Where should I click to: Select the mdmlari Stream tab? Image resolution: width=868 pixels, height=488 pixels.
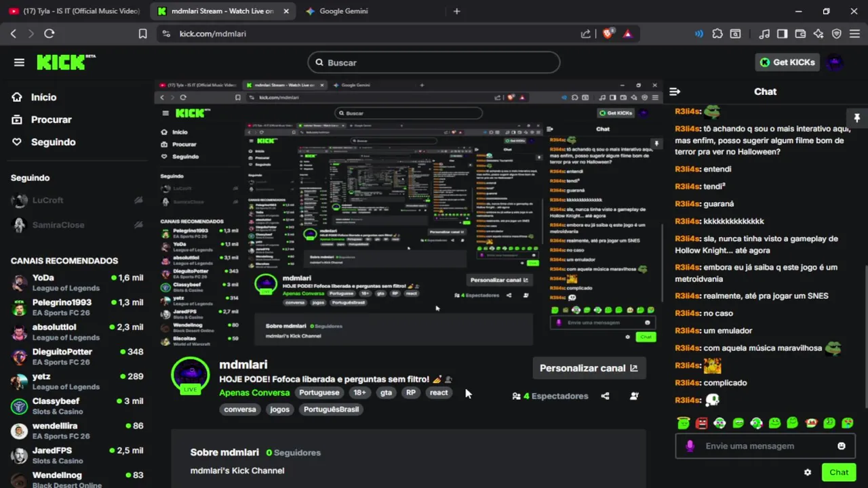[222, 11]
